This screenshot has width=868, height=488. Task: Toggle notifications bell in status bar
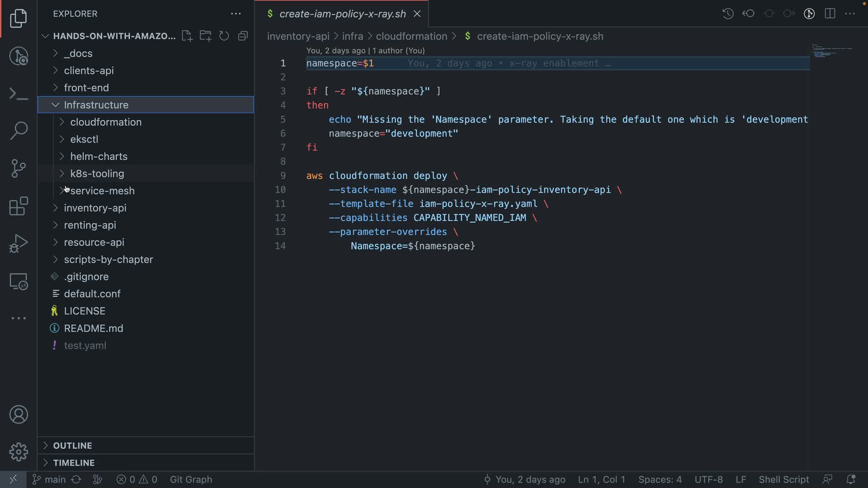point(851,479)
